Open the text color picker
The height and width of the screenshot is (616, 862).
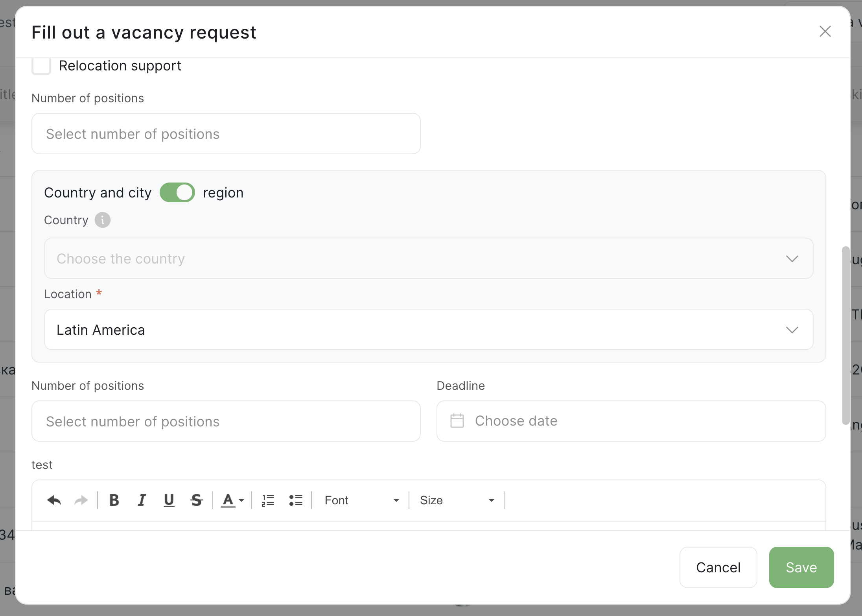click(x=232, y=500)
